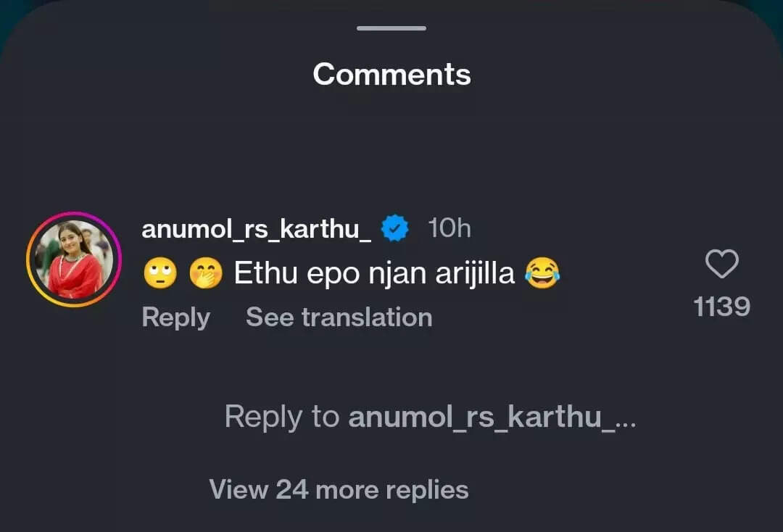The width and height of the screenshot is (783, 532).
Task: Open the 1139 likes count
Action: click(721, 307)
